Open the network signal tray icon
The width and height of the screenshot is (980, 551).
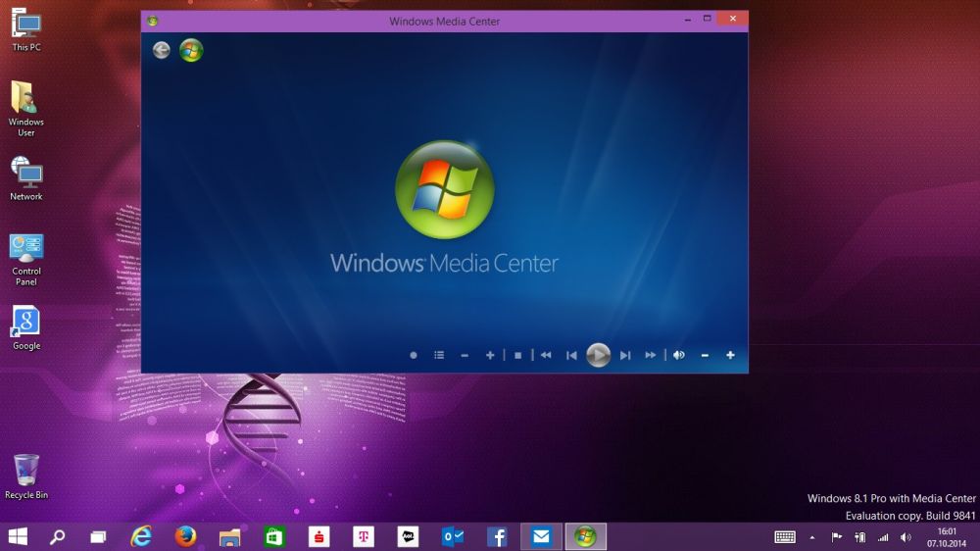click(x=883, y=537)
